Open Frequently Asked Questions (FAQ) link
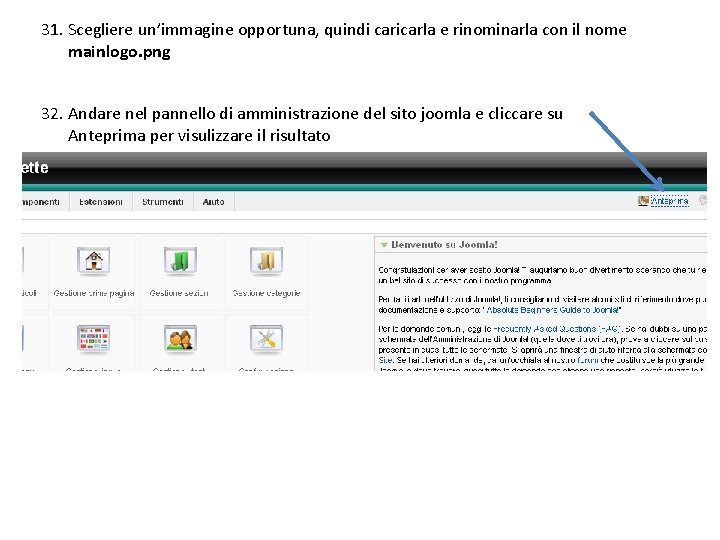This screenshot has width=720, height=540. tap(557, 329)
